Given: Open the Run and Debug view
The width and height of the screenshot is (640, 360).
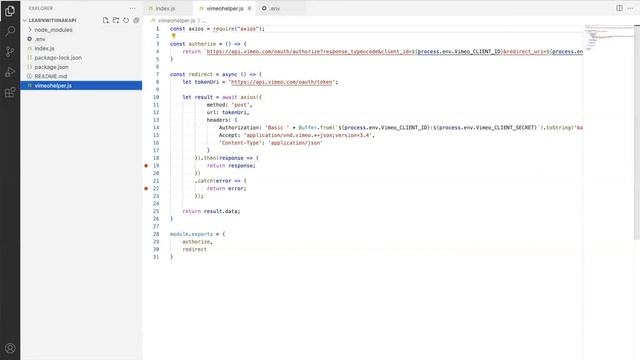Looking at the screenshot, I should (10, 72).
